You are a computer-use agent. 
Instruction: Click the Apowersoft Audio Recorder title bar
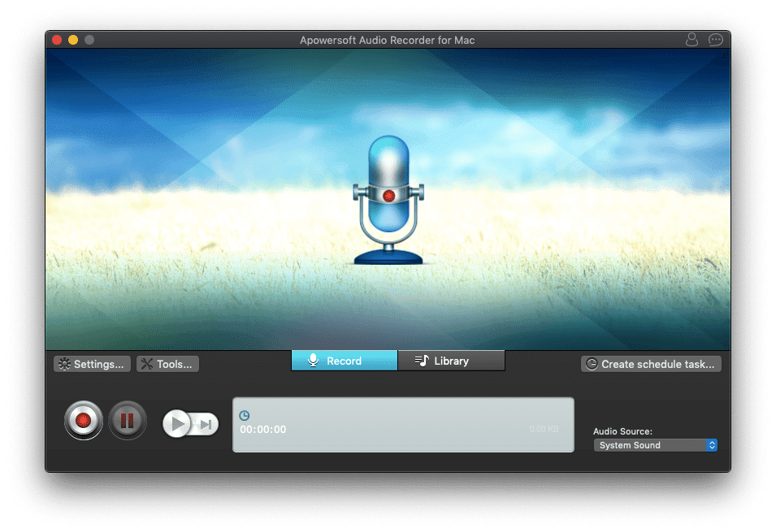click(387, 40)
